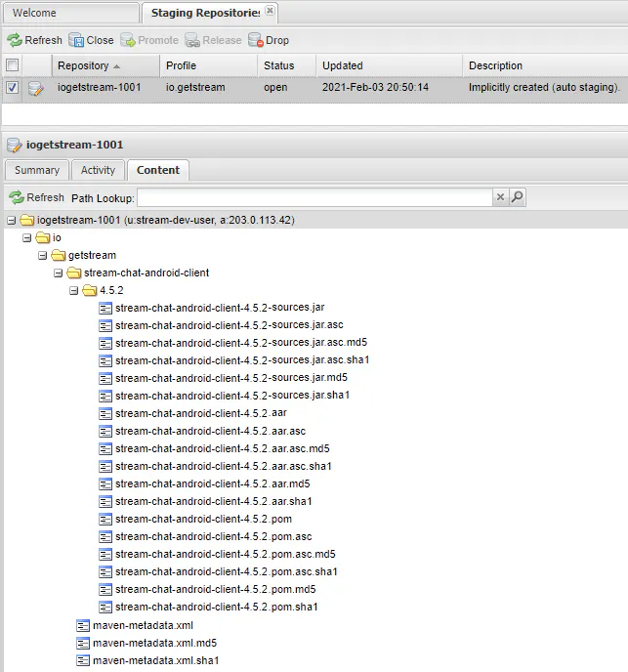Image resolution: width=628 pixels, height=672 pixels.
Task: Click the Path Lookup search magnifier icon
Action: (x=518, y=197)
